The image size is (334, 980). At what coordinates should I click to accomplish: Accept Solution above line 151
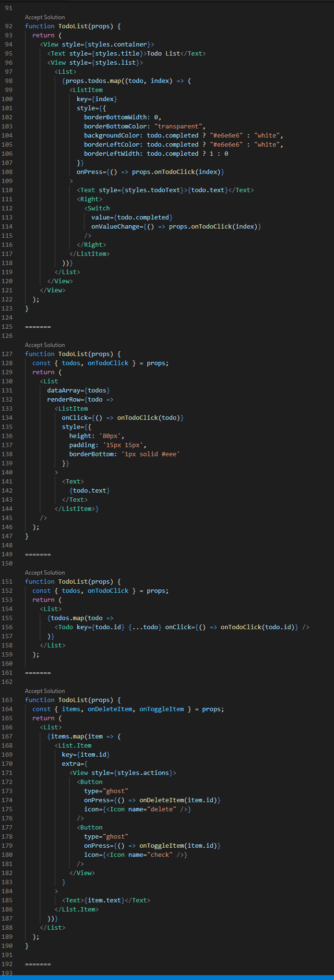tap(45, 573)
